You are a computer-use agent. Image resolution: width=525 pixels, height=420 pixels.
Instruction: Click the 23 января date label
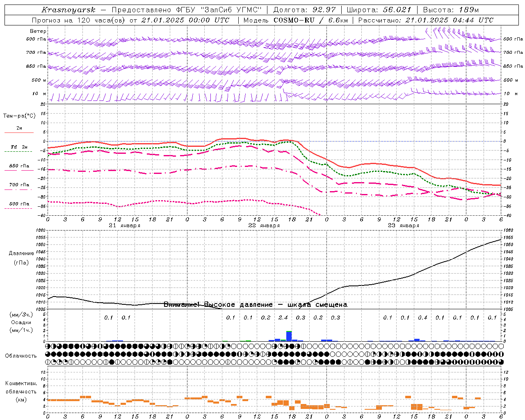[404, 226]
